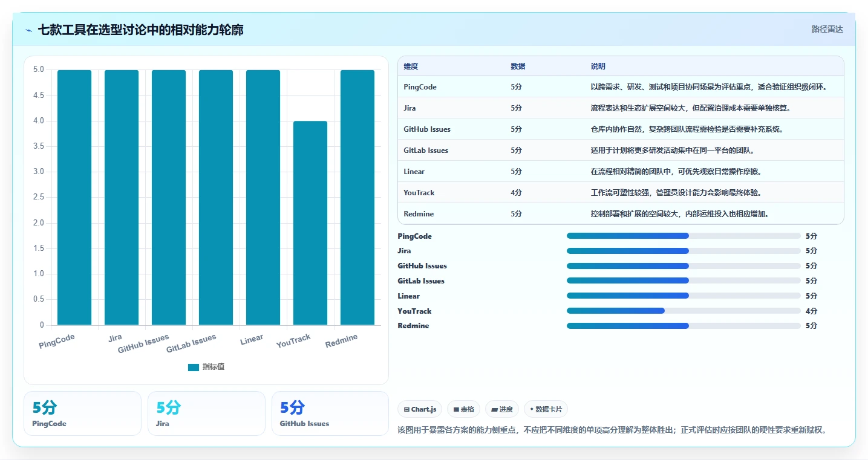868x460 pixels.
Task: Click the Redmine label beside its progress bar
Action: (413, 326)
